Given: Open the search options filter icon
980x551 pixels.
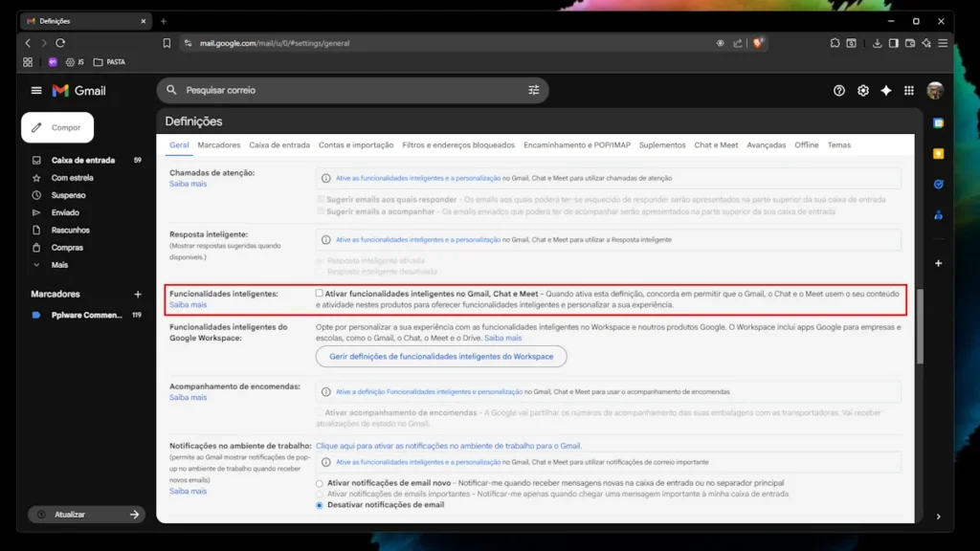Looking at the screenshot, I should (533, 91).
